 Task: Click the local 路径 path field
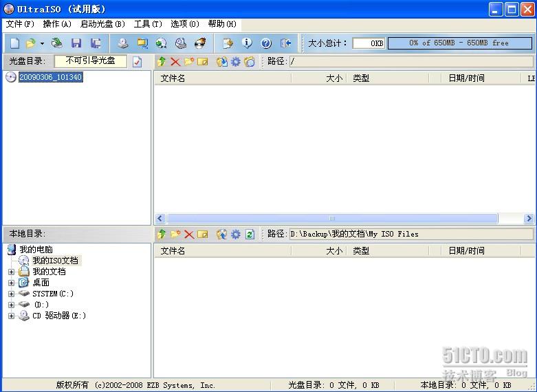click(x=411, y=234)
